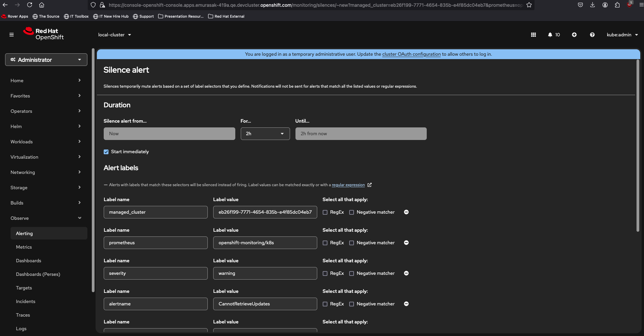
Task: Open the regular expression help link
Action: click(348, 185)
